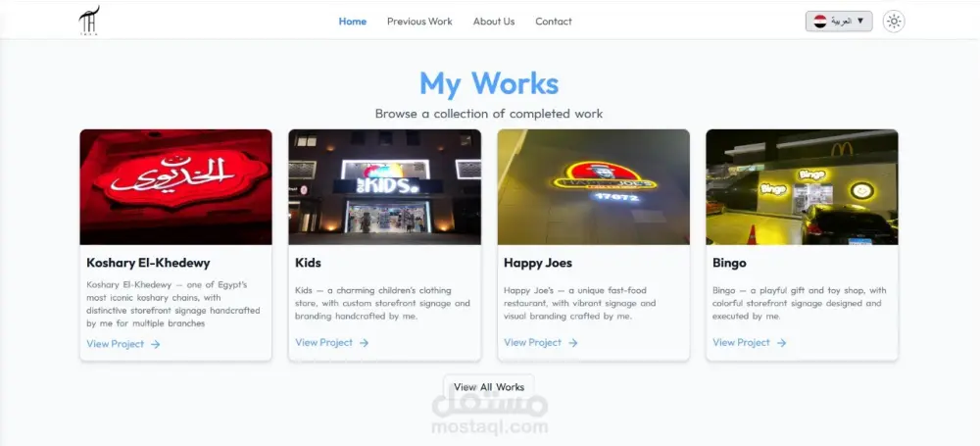Viewport: 980px width, 446px height.
Task: Click the TH logo in the header
Action: coord(89,20)
